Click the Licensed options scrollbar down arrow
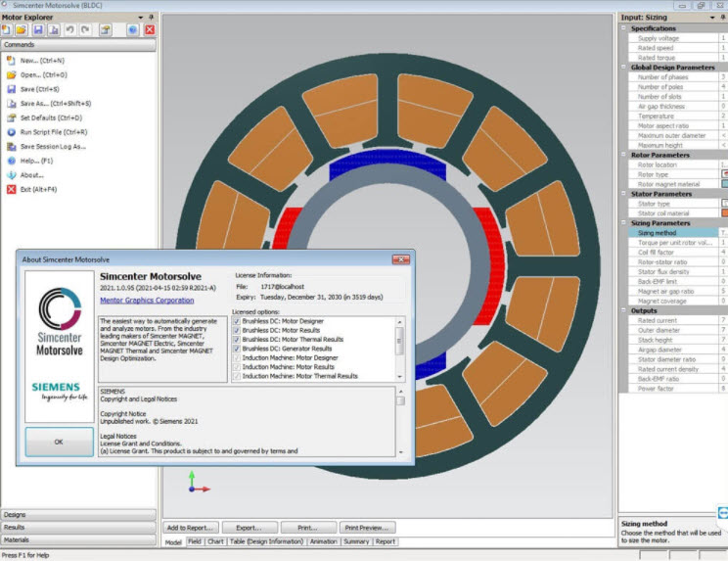This screenshot has height=561, width=728. pyautogui.click(x=400, y=377)
